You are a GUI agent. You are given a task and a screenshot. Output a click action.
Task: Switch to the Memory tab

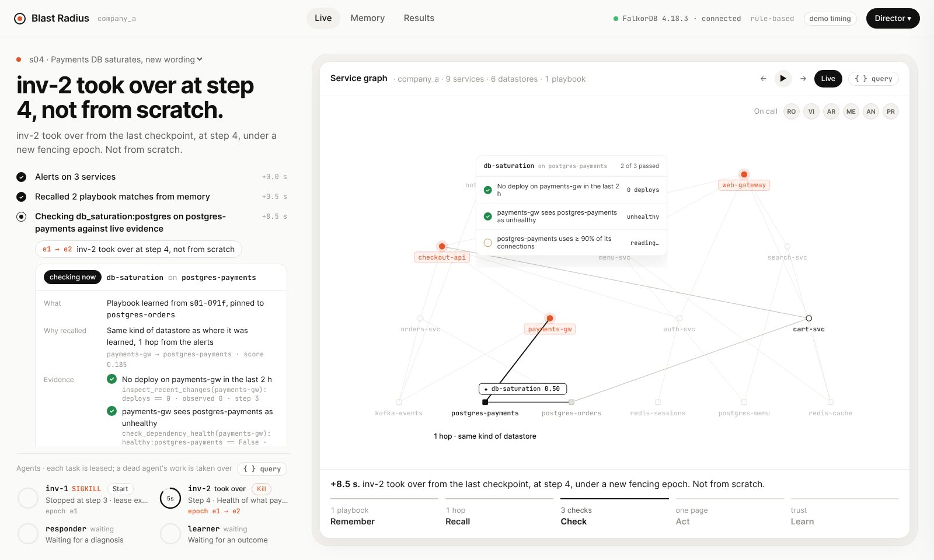[x=368, y=18]
